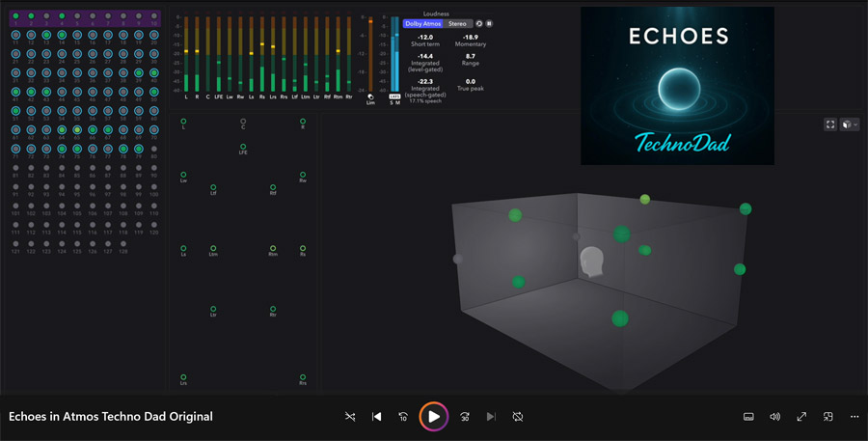868x441 pixels.
Task: Toggle object indicator number 4
Action: 62,16
